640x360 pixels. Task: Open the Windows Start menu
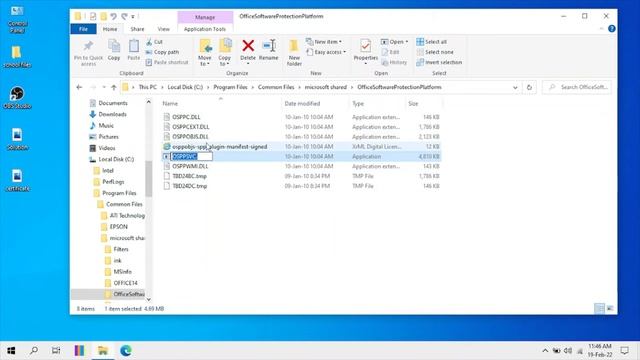(11, 351)
